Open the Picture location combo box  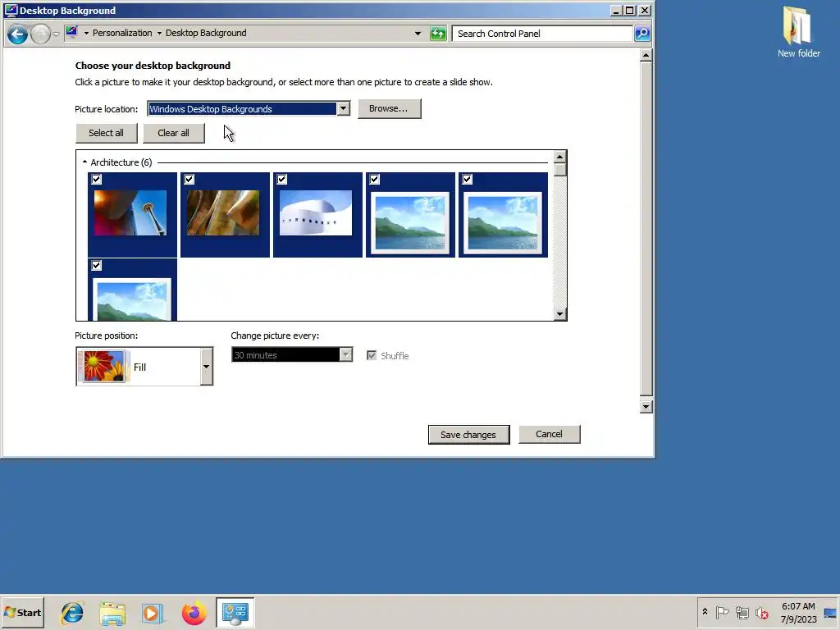pyautogui.click(x=249, y=109)
